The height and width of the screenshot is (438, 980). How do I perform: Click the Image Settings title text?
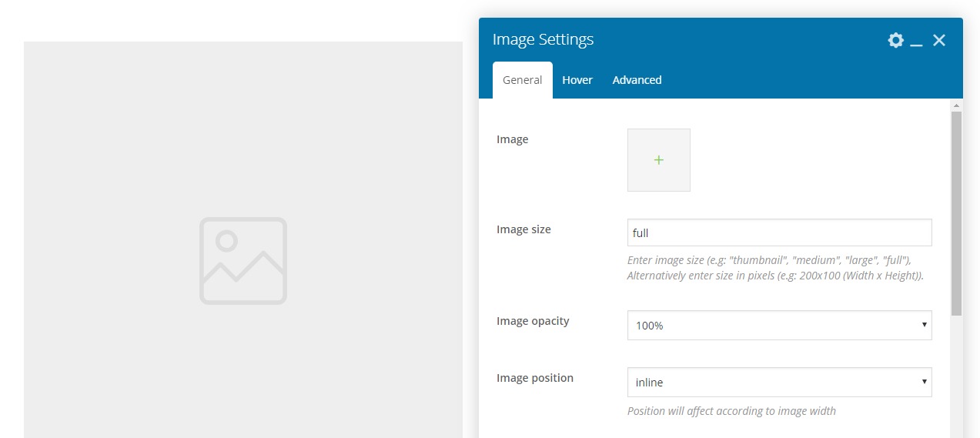point(543,40)
